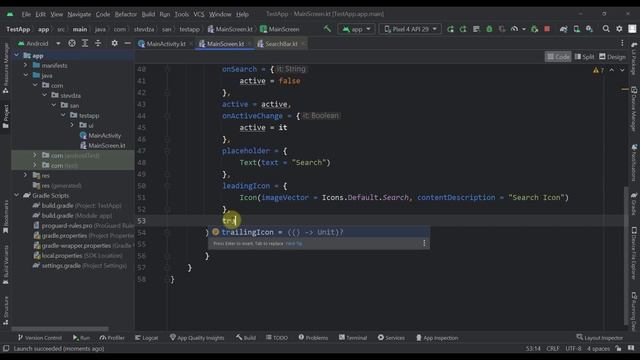The width and height of the screenshot is (640, 360).
Task: Toggle the Project tool window button
Action: click(x=6, y=116)
